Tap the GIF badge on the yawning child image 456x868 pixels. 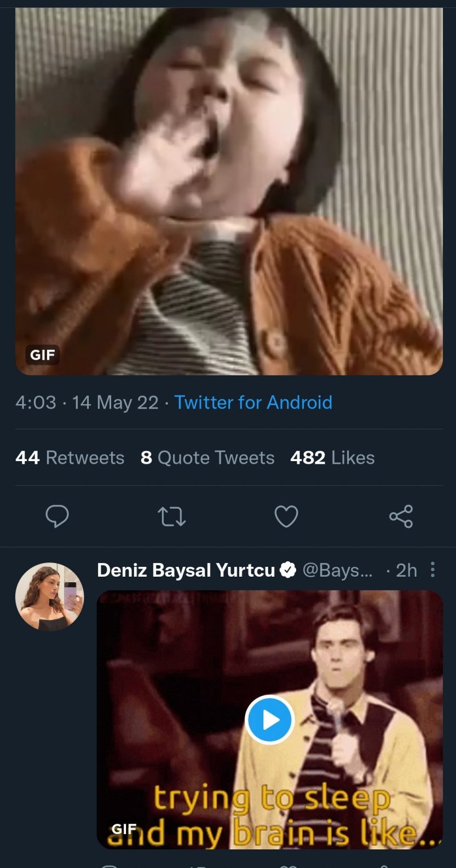[x=42, y=355]
